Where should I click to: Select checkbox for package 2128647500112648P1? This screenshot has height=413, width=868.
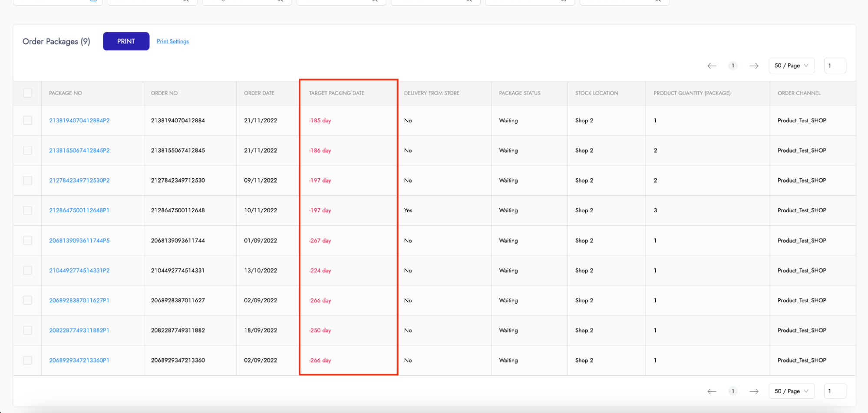(27, 210)
